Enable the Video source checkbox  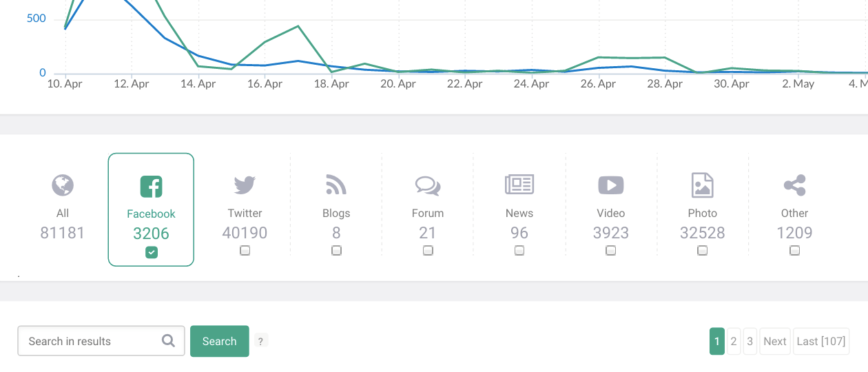[611, 251]
